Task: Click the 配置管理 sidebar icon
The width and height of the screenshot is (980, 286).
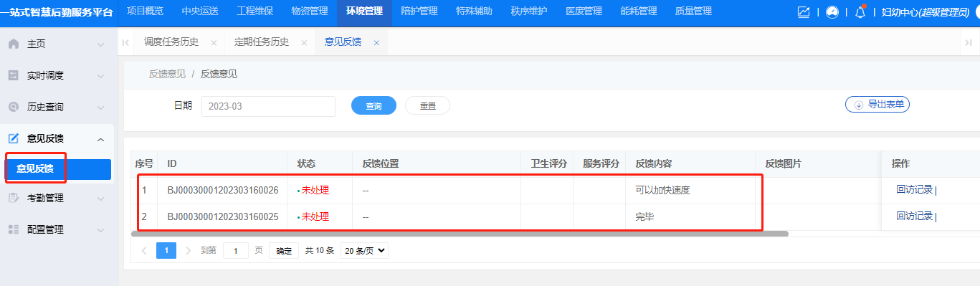Action: click(x=14, y=229)
